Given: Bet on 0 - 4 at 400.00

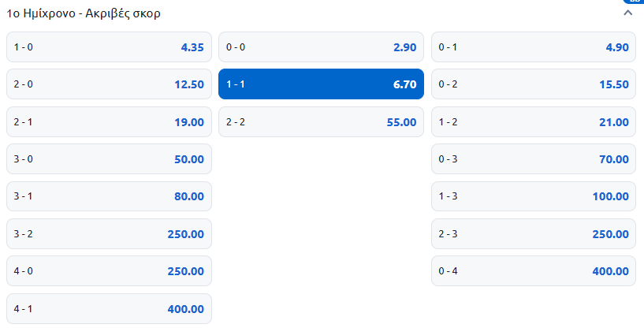Looking at the screenshot, I should click(533, 271).
